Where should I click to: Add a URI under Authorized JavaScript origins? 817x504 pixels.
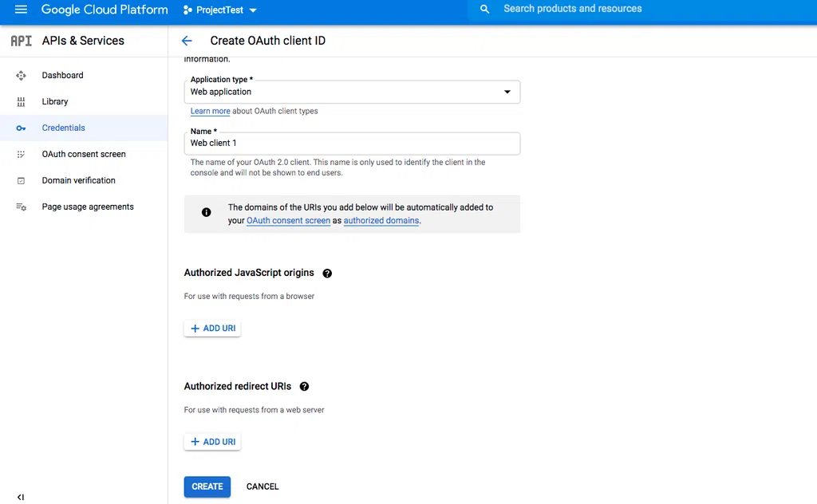pos(212,329)
